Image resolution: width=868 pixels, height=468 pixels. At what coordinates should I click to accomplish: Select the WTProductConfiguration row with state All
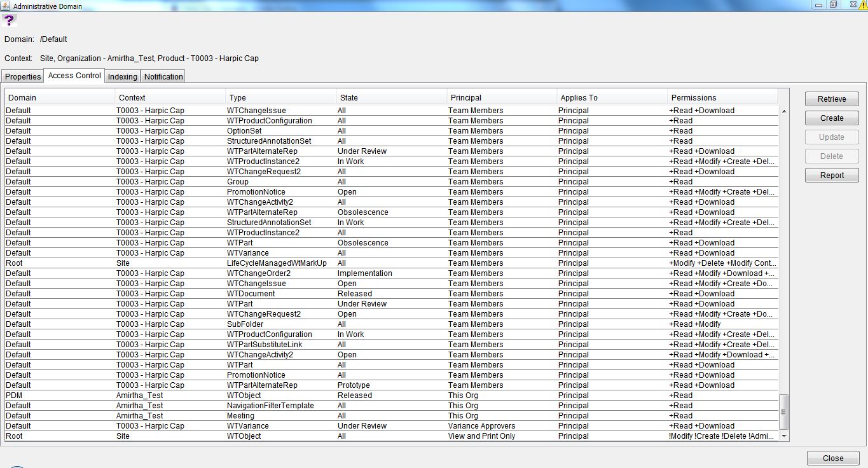(392, 121)
